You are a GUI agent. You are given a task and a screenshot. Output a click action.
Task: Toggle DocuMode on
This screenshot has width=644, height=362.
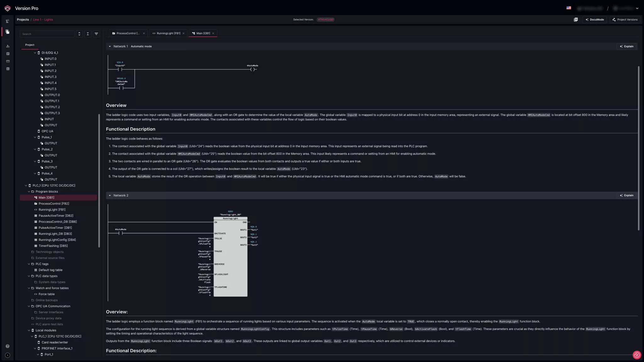pyautogui.click(x=594, y=19)
